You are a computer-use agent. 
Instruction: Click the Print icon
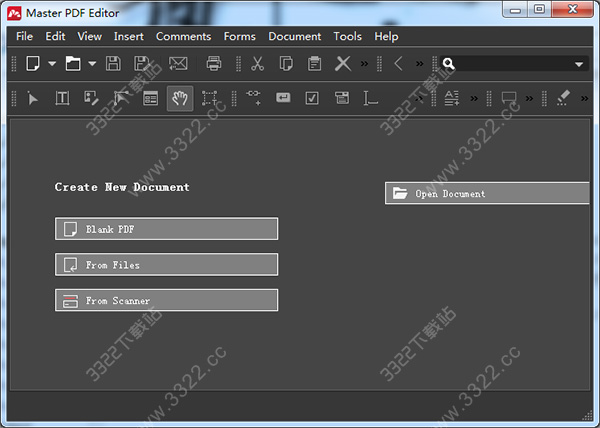214,63
